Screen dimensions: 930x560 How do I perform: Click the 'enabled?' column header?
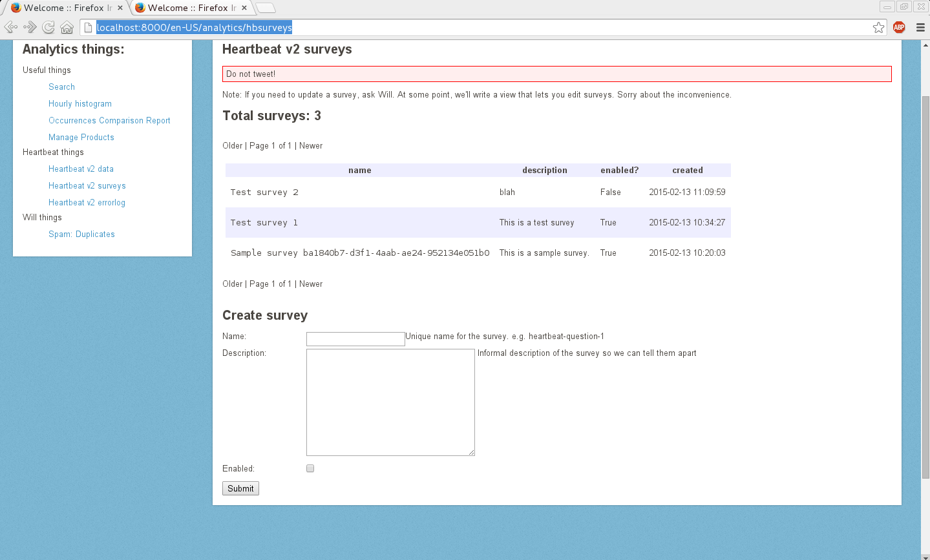click(x=620, y=171)
